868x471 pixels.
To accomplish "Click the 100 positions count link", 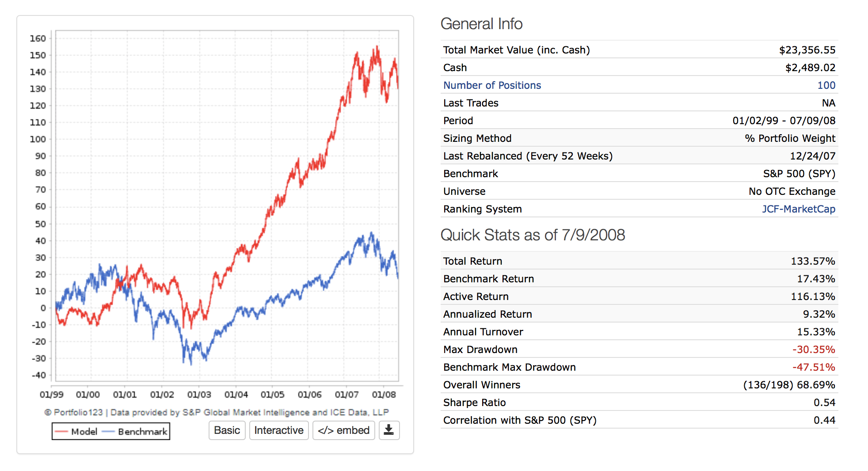I will [x=826, y=85].
